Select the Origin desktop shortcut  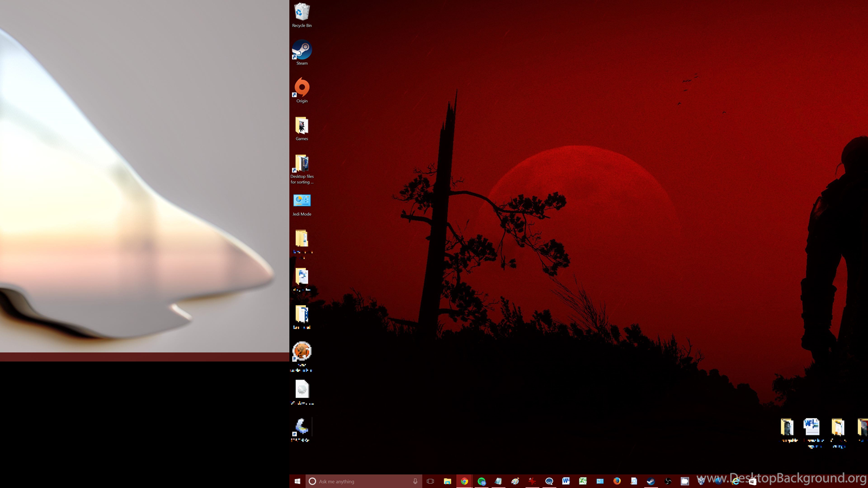coord(302,89)
